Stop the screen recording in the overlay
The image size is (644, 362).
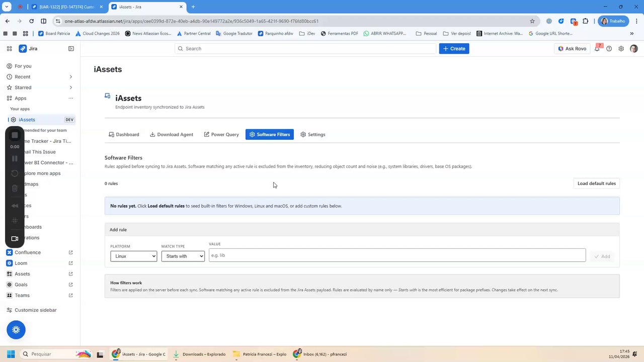15,135
